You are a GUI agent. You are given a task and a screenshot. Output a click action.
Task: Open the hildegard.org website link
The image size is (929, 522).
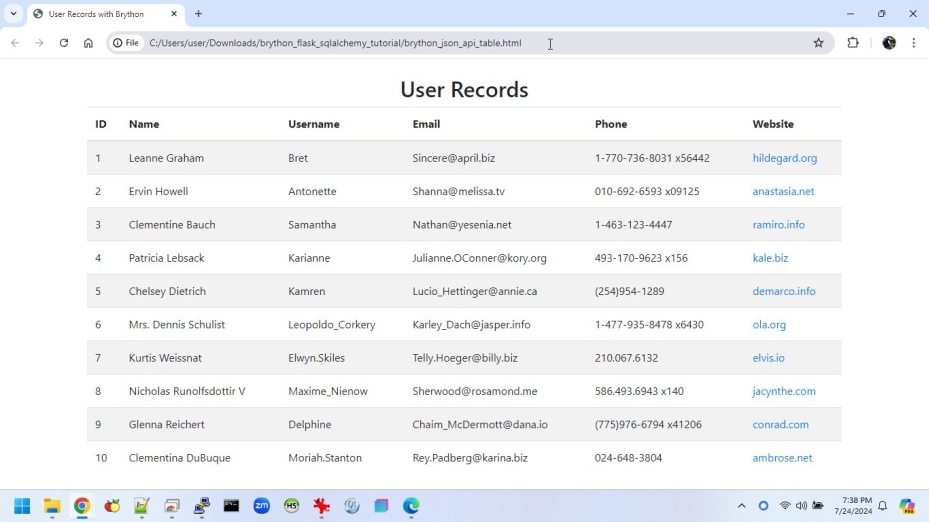784,158
